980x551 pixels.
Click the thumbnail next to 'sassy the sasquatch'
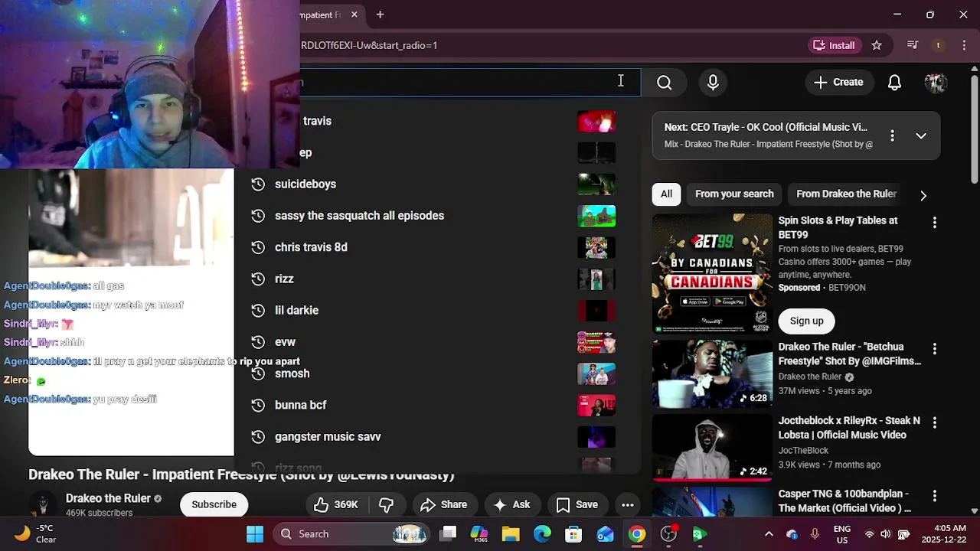[596, 216]
